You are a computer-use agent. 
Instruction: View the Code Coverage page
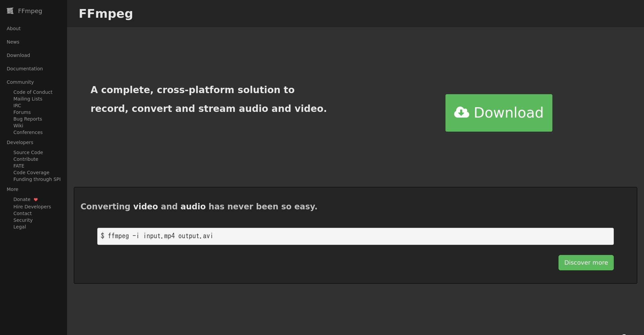pyautogui.click(x=32, y=173)
